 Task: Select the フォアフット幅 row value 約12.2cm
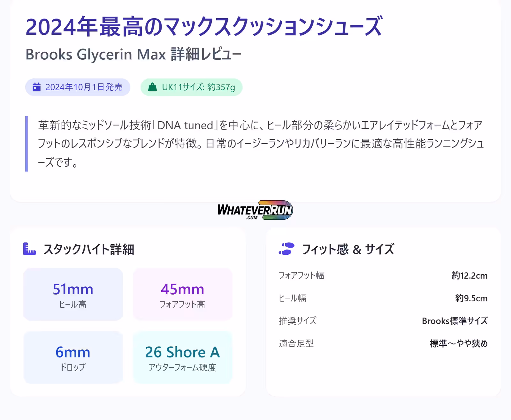469,276
